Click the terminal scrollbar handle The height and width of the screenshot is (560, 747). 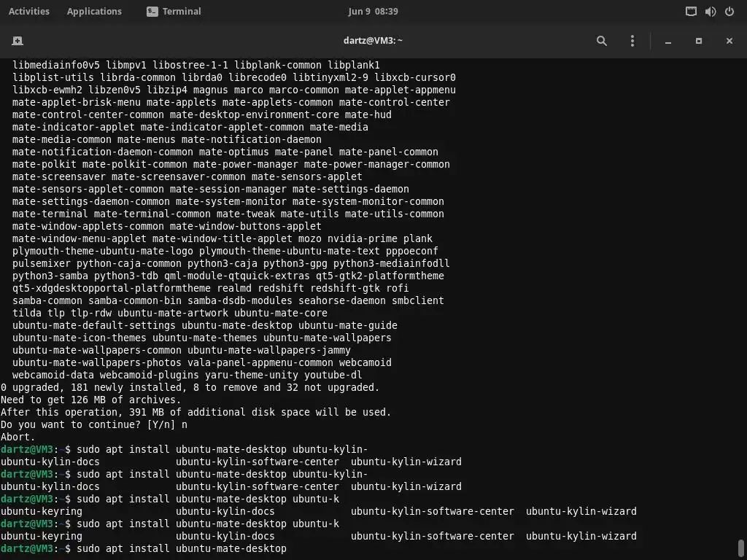click(741, 549)
